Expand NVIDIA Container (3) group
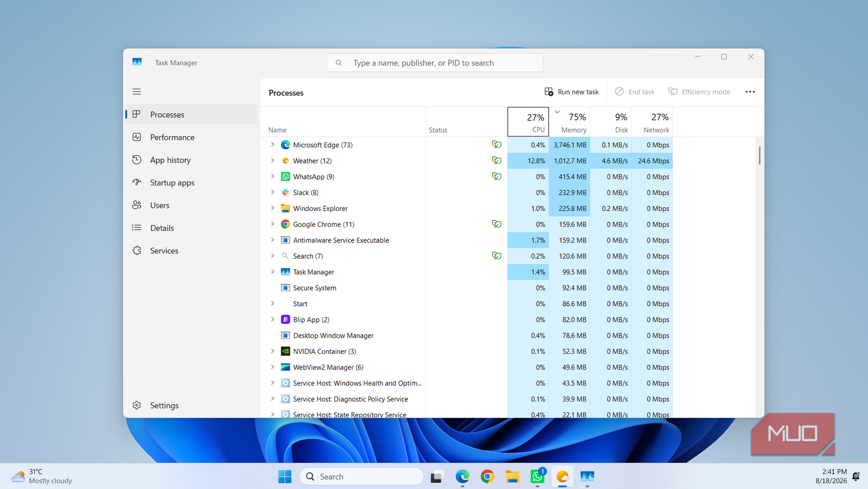Viewport: 868px width, 489px height. (x=272, y=351)
